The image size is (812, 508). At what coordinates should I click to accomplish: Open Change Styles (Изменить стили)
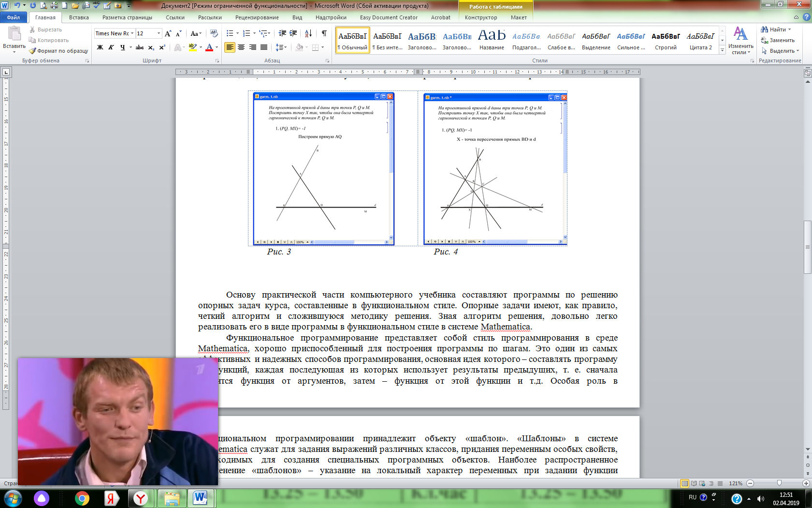click(x=740, y=41)
